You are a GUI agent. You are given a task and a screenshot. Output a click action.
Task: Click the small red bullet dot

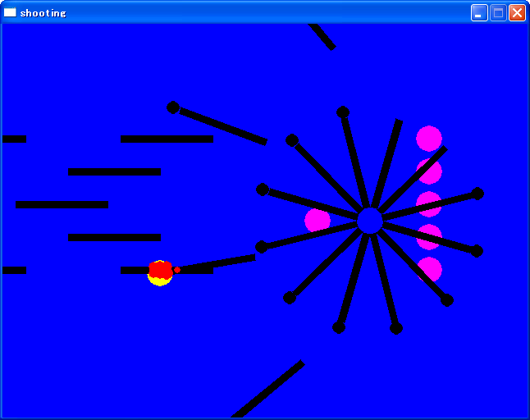tap(177, 270)
